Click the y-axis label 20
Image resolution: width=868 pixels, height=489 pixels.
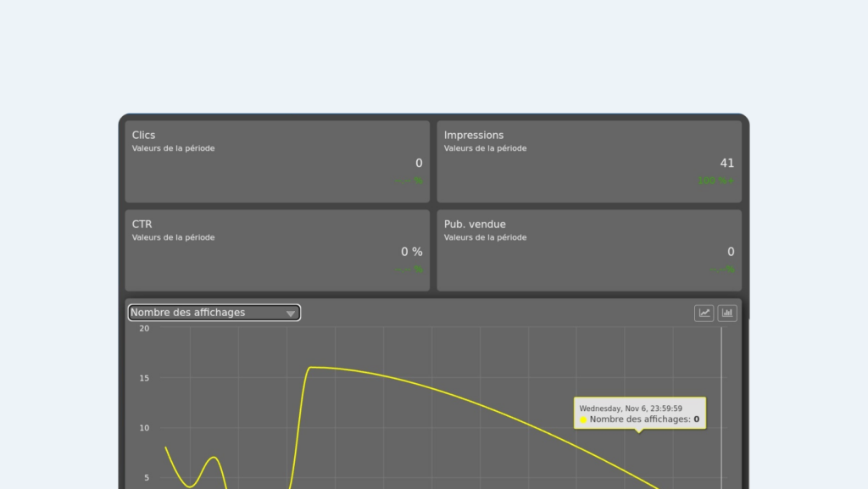click(x=144, y=328)
